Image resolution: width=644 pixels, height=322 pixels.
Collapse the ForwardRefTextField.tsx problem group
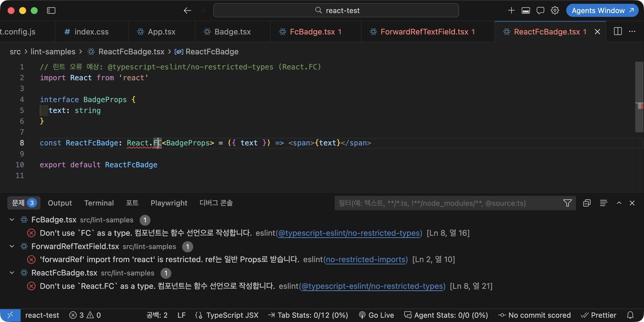12,246
